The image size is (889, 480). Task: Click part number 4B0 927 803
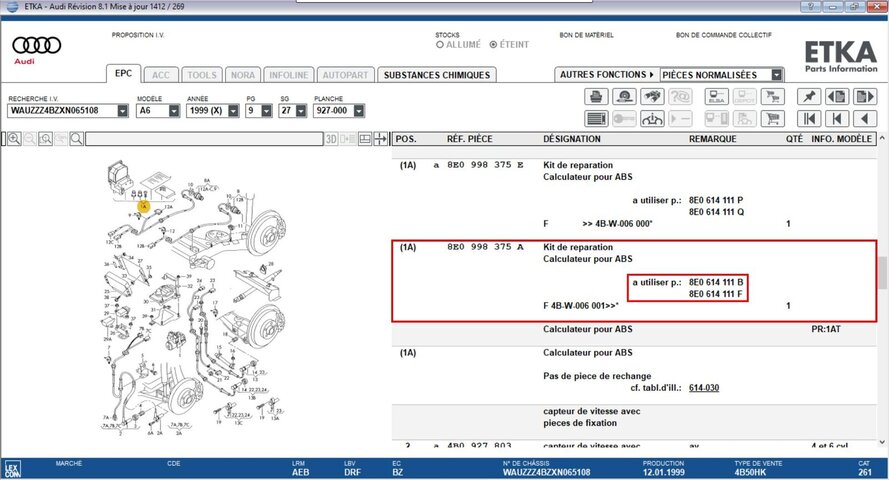[x=479, y=446]
